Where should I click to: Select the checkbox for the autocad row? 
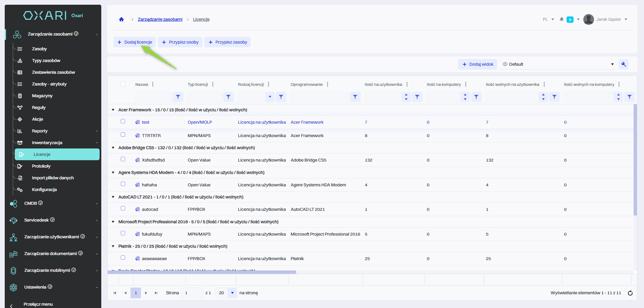click(123, 208)
